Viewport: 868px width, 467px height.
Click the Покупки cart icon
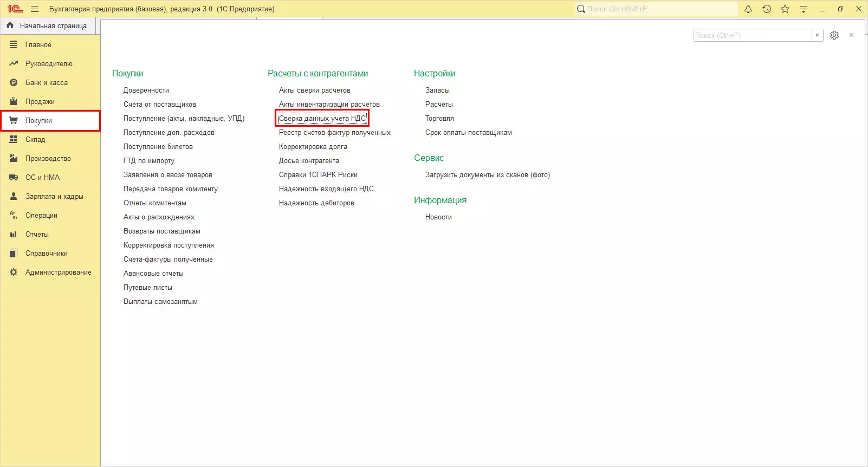14,121
